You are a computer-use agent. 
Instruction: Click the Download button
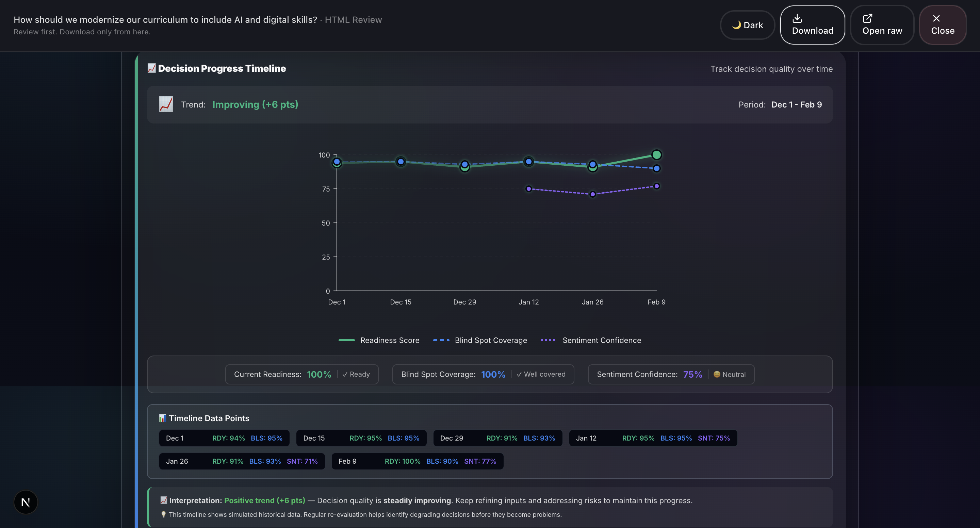pos(812,25)
